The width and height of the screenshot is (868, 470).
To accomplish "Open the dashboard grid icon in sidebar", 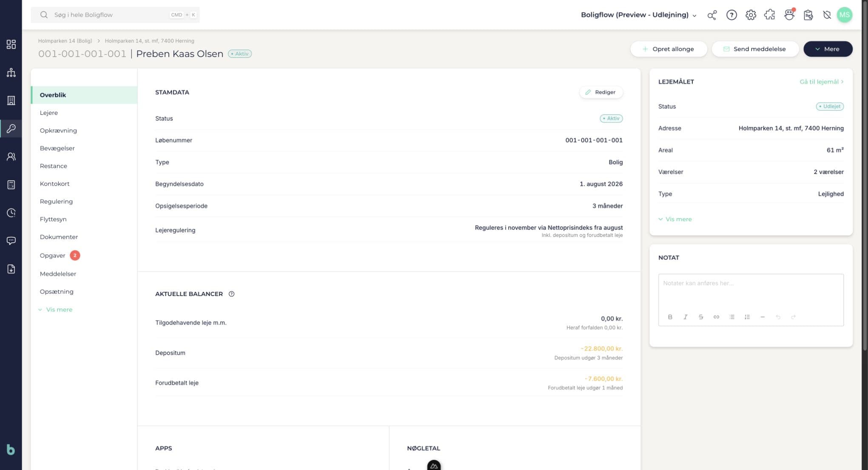I will pos(11,44).
